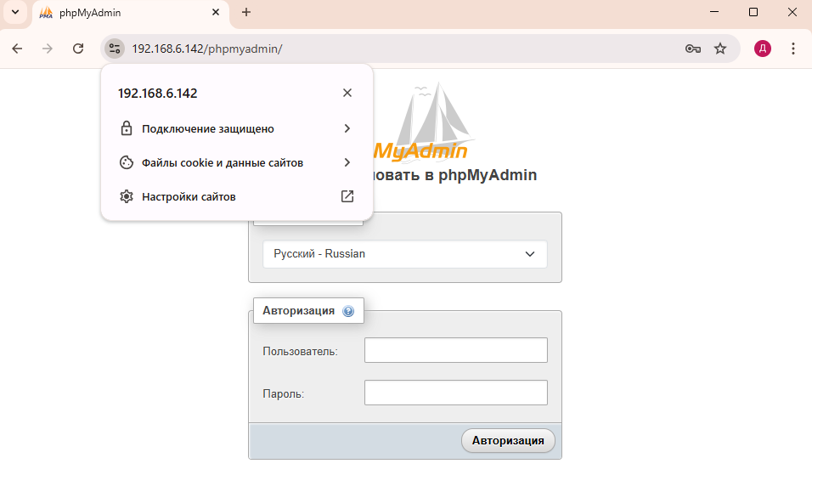Open "Файлы cookie и данные сайтов"
The width and height of the screenshot is (813, 497).
pyautogui.click(x=236, y=163)
